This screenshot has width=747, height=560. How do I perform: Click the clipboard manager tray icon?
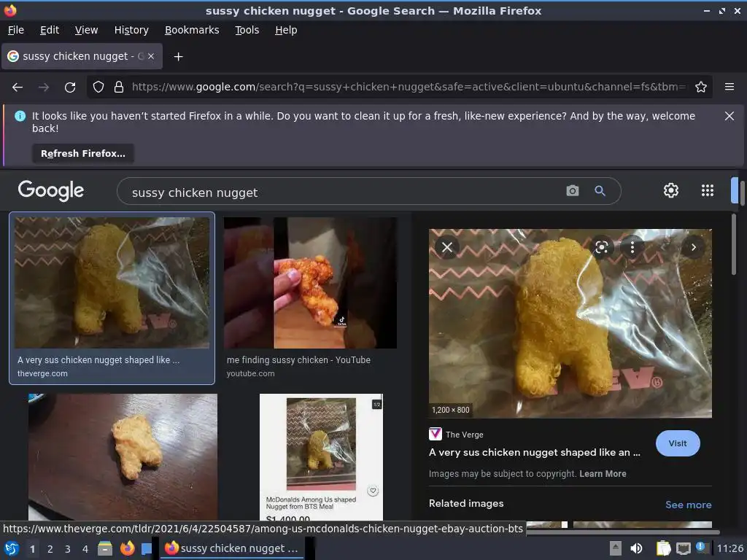point(662,548)
